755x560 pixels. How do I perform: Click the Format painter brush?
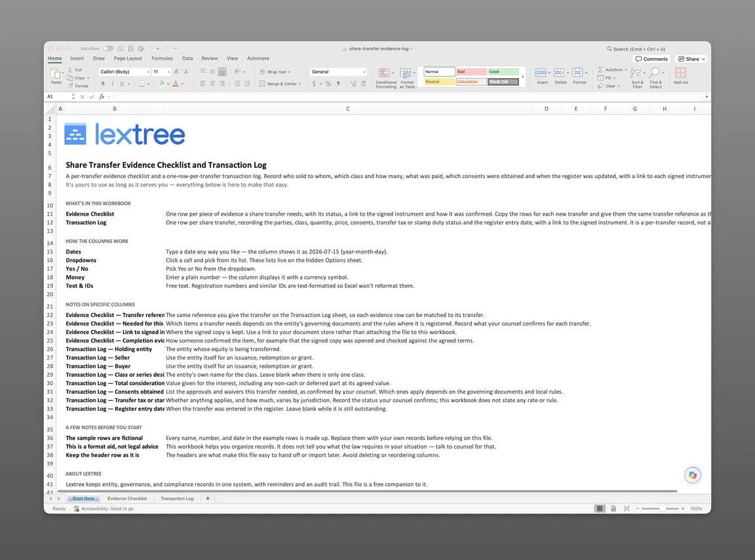pos(78,86)
